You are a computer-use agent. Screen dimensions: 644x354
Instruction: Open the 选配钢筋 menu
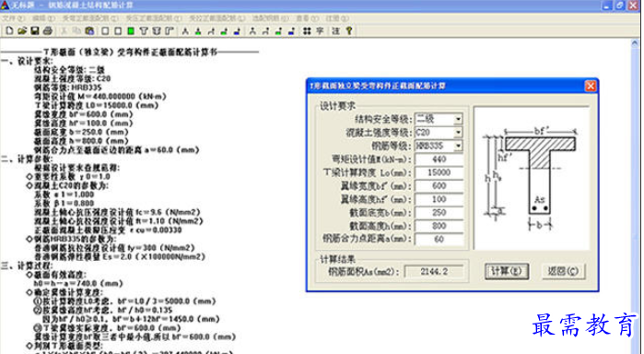pyautogui.click(x=270, y=18)
